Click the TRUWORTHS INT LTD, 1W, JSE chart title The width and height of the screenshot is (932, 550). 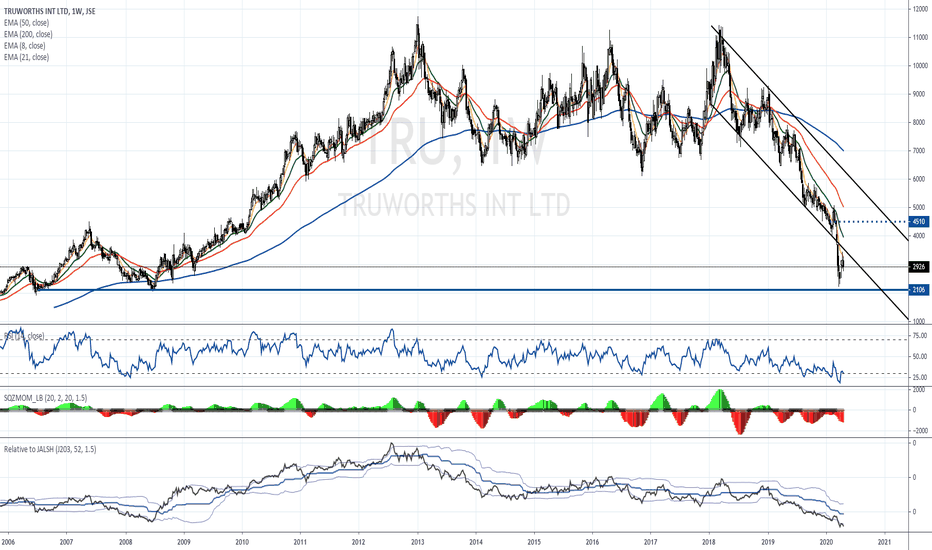[x=49, y=11]
